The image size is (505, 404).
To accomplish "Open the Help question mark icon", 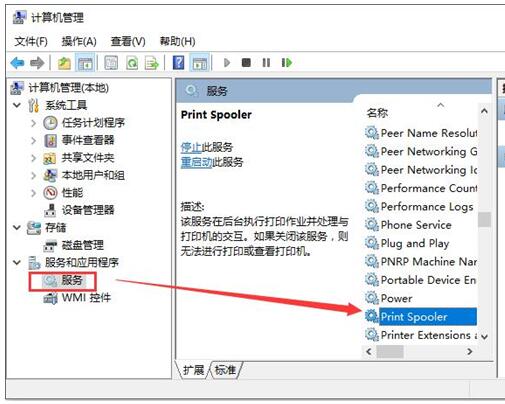I will click(x=179, y=63).
